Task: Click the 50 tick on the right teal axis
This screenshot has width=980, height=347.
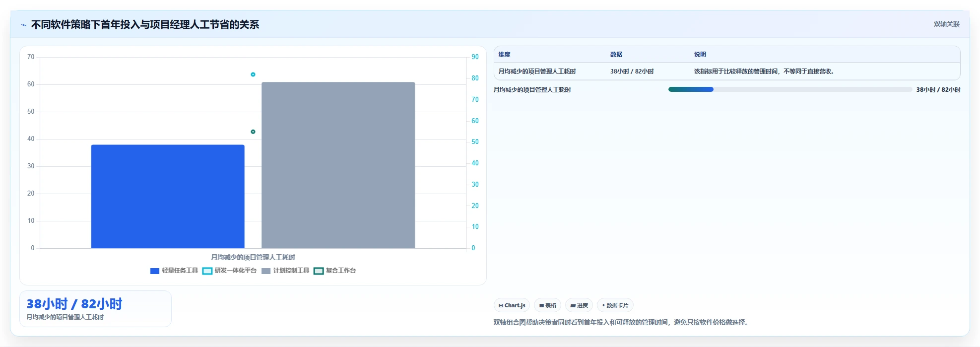Action: pyautogui.click(x=475, y=142)
